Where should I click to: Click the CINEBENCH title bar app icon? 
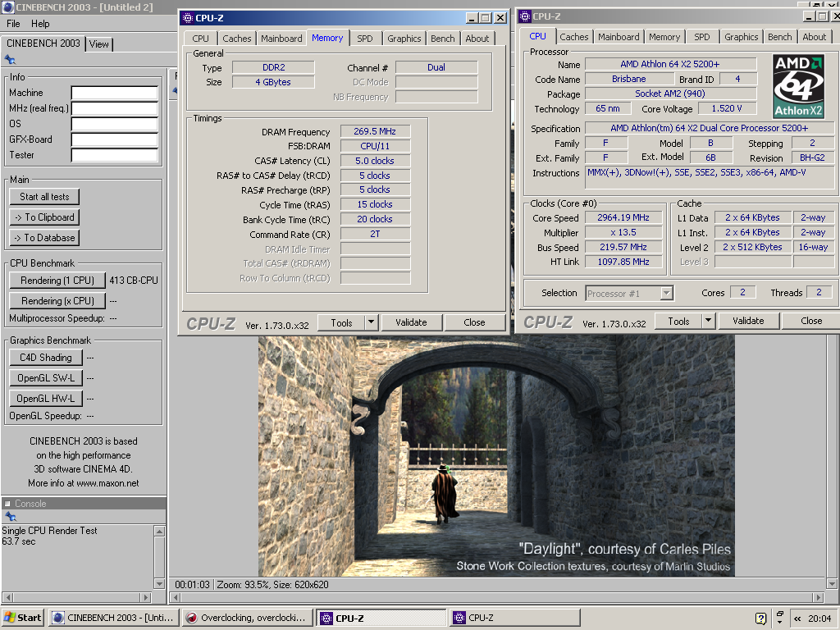(x=8, y=7)
